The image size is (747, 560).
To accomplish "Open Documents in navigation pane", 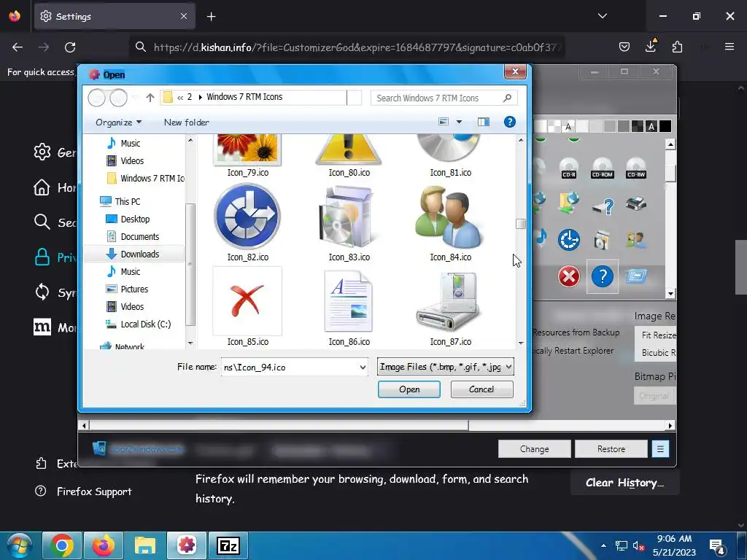I will click(133, 237).
